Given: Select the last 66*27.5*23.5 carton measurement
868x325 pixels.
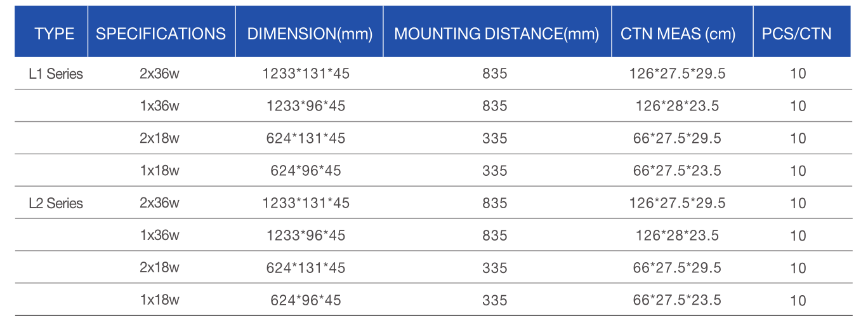Looking at the screenshot, I should pos(678,300).
